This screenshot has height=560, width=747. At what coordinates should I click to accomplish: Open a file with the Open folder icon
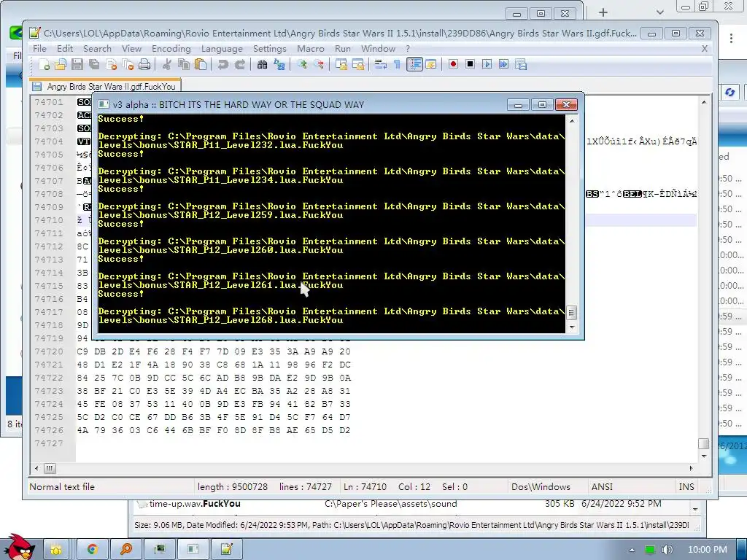61,64
